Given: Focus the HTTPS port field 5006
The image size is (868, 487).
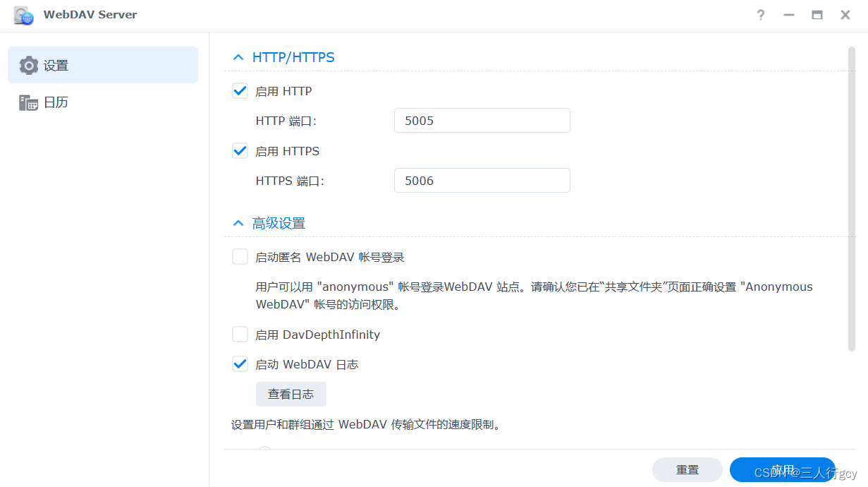Looking at the screenshot, I should coord(482,181).
